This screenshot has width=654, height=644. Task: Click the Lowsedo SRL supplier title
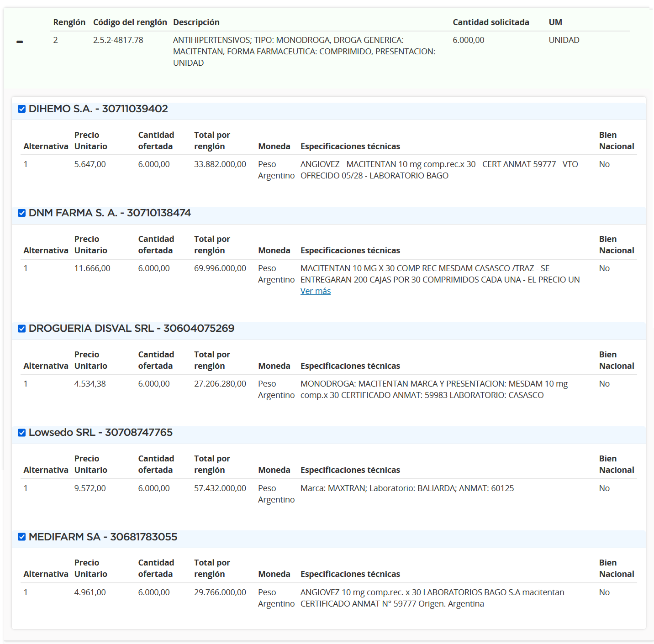[100, 433]
